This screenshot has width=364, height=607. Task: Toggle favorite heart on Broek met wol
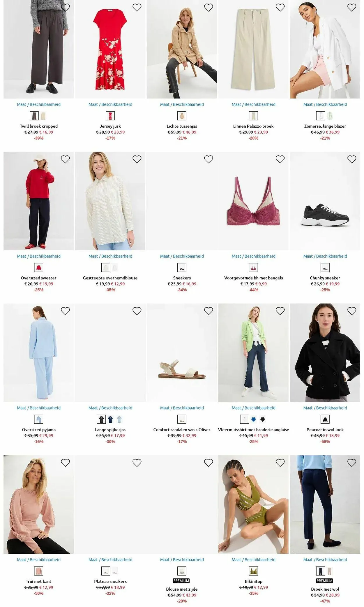pos(352,463)
